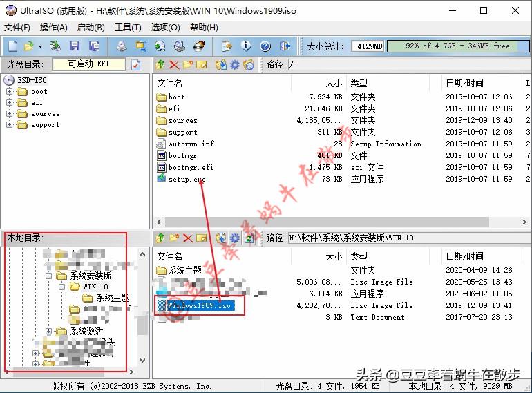Screen dimensions: 532x393
Task: Click the extract icon in disc toolbar
Action: (x=221, y=64)
